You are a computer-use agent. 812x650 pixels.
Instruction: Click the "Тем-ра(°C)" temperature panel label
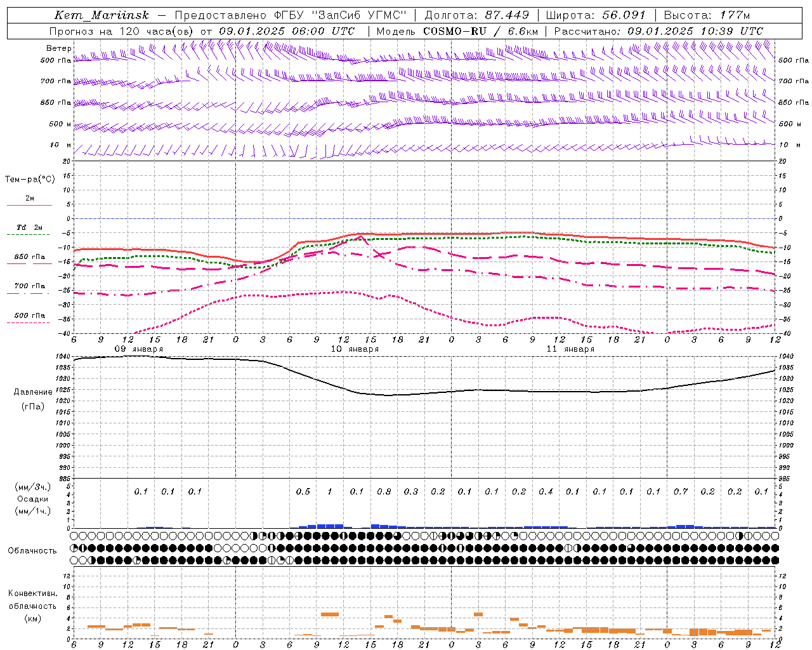30,180
